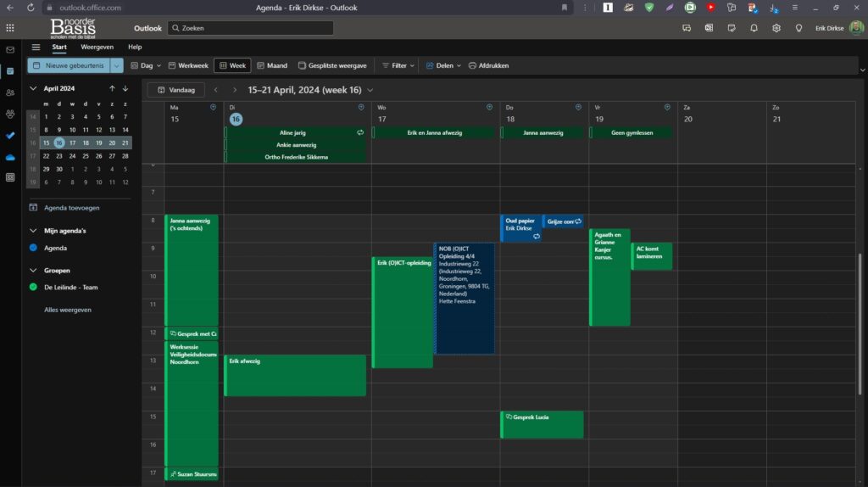
Task: Click the Agenda toevoegen link
Action: [x=72, y=207]
